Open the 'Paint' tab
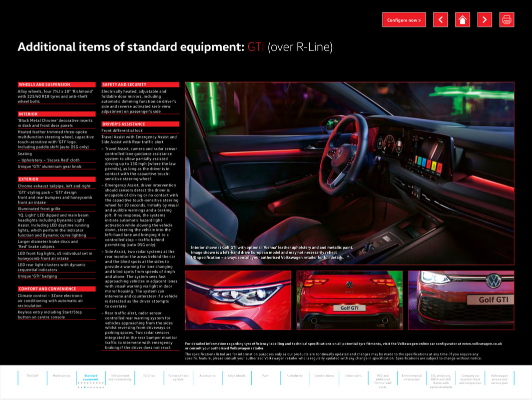Image resolution: width=532 pixels, height=400 pixels. 266,375
